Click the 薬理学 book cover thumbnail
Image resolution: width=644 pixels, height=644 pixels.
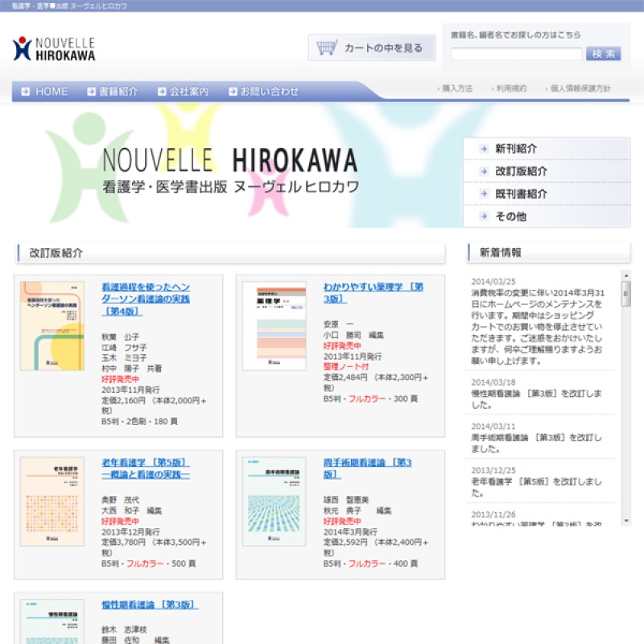(x=274, y=326)
